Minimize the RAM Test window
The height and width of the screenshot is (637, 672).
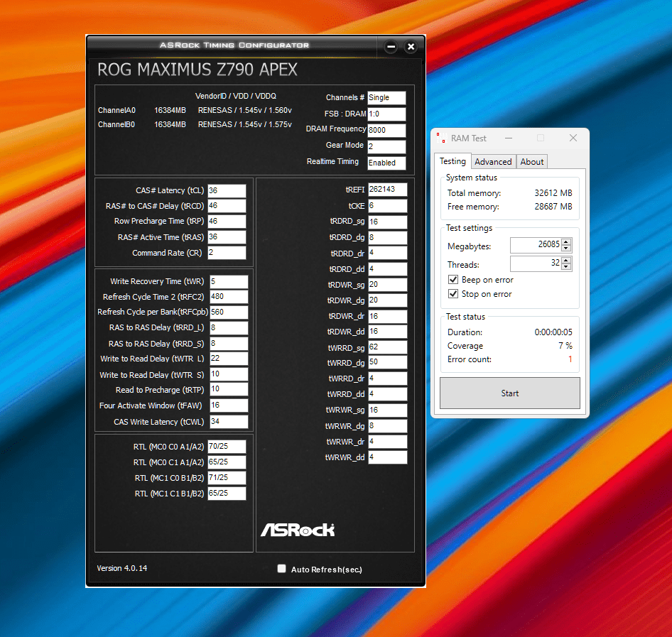click(509, 138)
